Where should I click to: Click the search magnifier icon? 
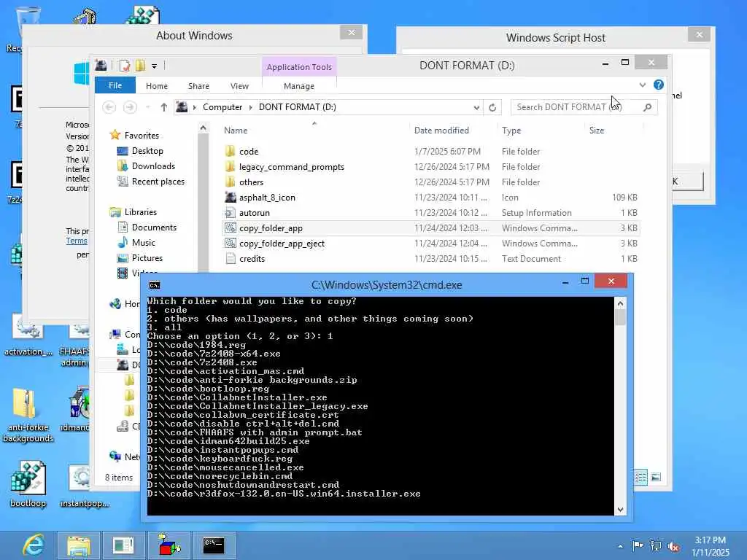tap(647, 107)
